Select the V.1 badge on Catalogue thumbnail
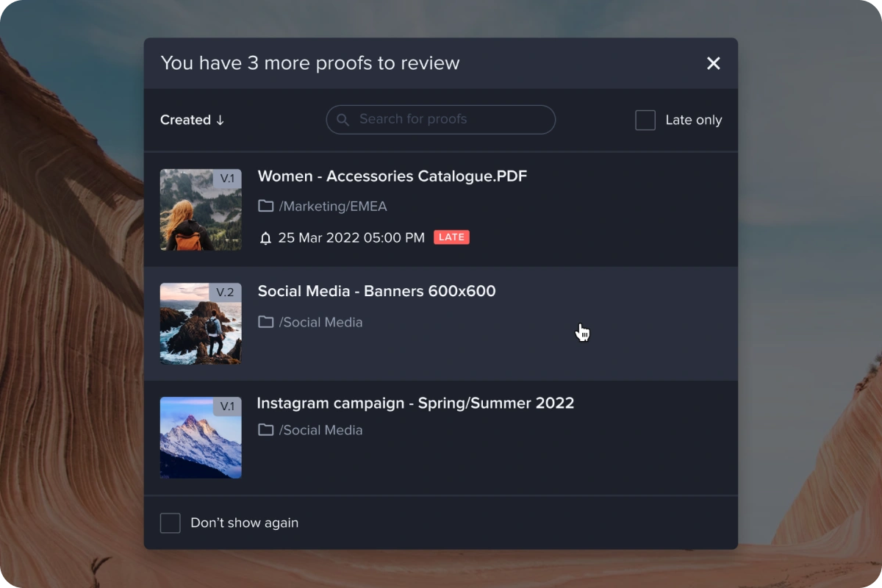The width and height of the screenshot is (882, 588). pos(227,179)
